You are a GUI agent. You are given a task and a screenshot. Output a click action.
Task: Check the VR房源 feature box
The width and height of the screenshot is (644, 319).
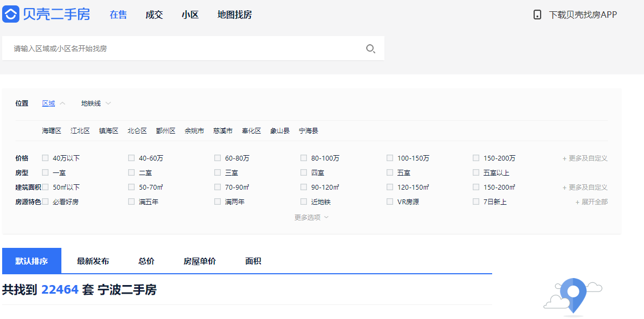(x=390, y=202)
